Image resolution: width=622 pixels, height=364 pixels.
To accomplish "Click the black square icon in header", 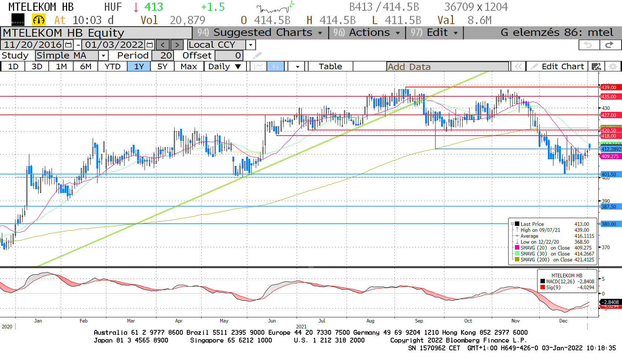I will 18,20.
